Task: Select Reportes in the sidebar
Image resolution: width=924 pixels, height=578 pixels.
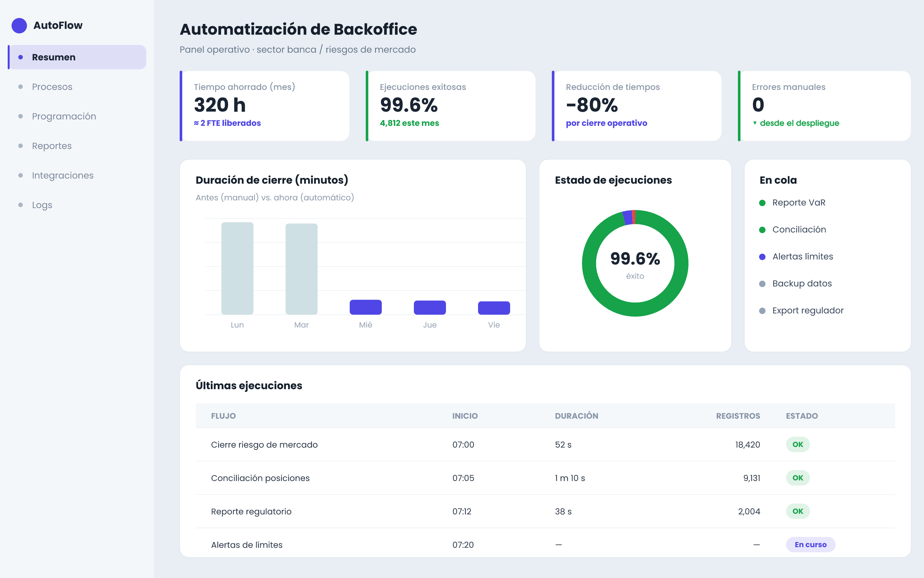Action: pos(77,146)
